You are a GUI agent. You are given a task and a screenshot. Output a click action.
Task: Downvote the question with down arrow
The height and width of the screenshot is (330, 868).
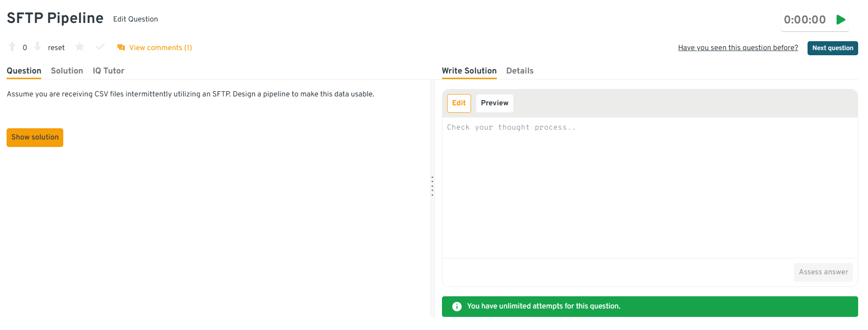tap(37, 47)
